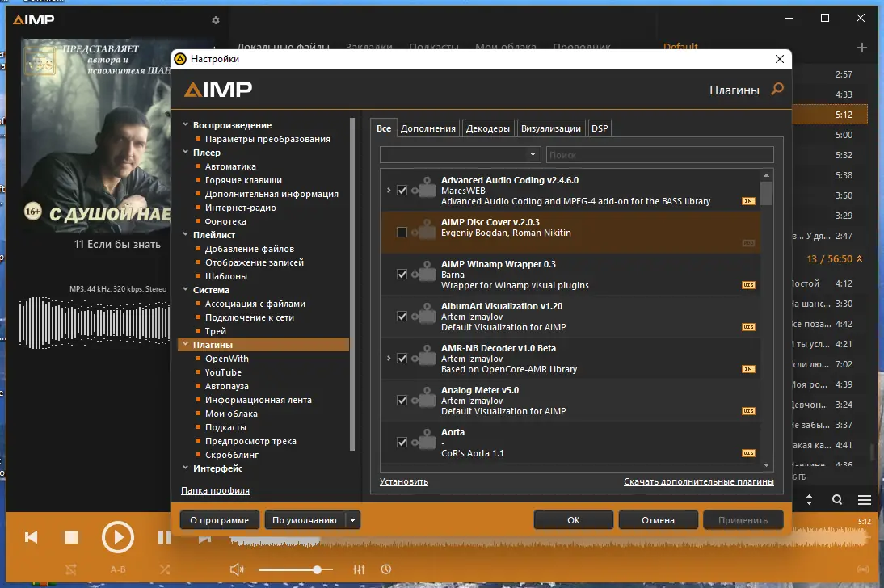Collapse the Плейлист tree section
Viewport: 884px width, 588px height.
tap(186, 234)
